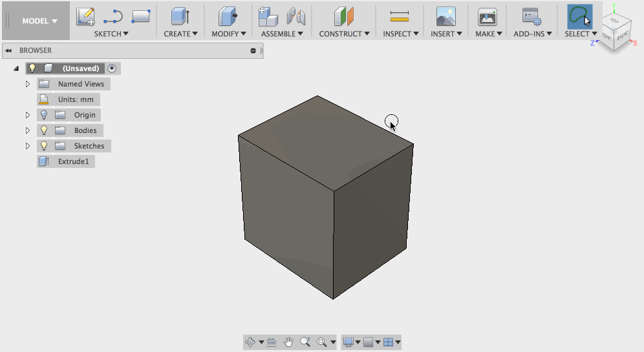The image size is (644, 352).
Task: Click the Offset Plane icon in Construct
Action: [x=344, y=17]
